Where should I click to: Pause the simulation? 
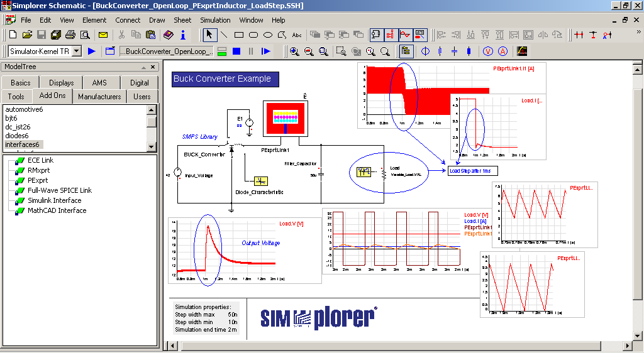[x=251, y=52]
